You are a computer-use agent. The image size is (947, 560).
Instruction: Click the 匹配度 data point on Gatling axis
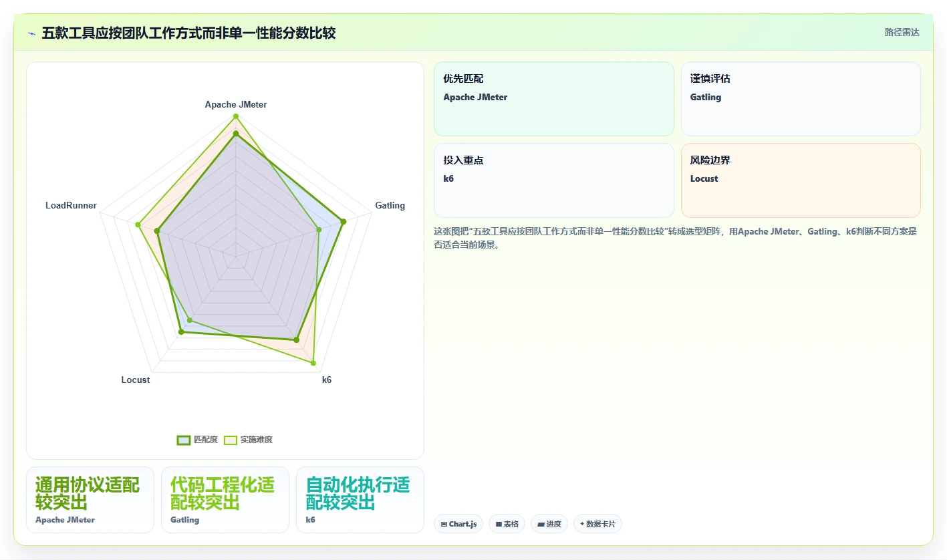[x=344, y=221]
